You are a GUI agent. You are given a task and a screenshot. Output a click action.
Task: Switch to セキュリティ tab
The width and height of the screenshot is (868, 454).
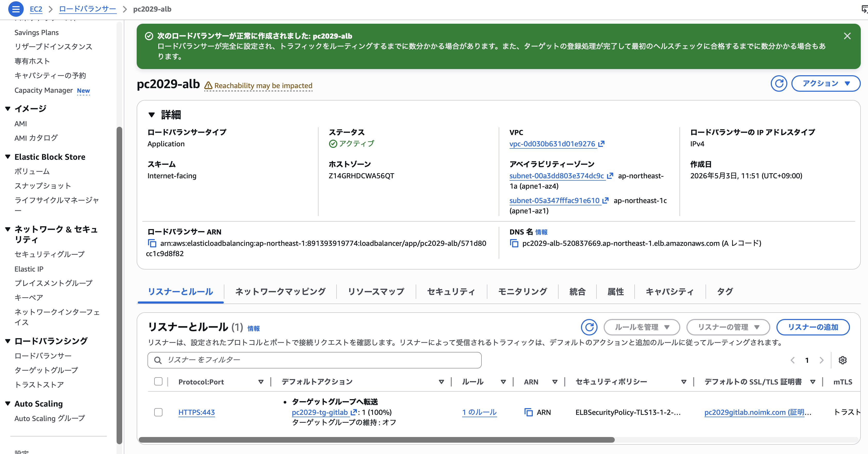pos(451,292)
